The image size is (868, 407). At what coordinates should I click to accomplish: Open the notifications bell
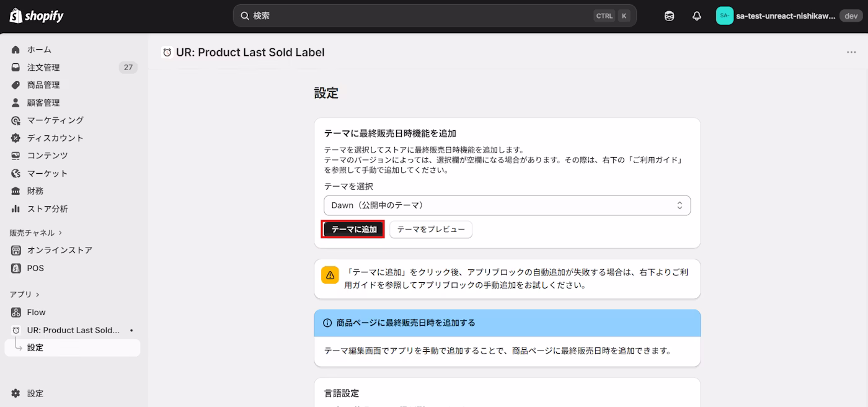[696, 16]
